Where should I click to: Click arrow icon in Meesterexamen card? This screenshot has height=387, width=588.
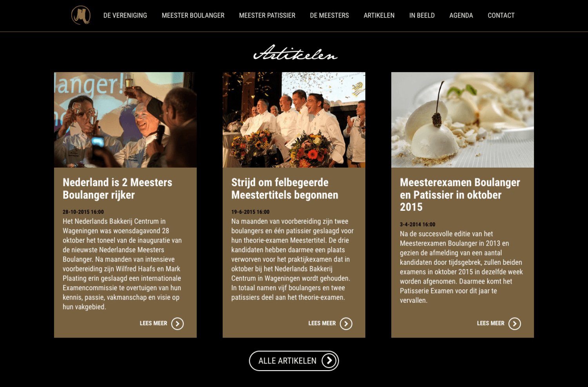tap(515, 324)
